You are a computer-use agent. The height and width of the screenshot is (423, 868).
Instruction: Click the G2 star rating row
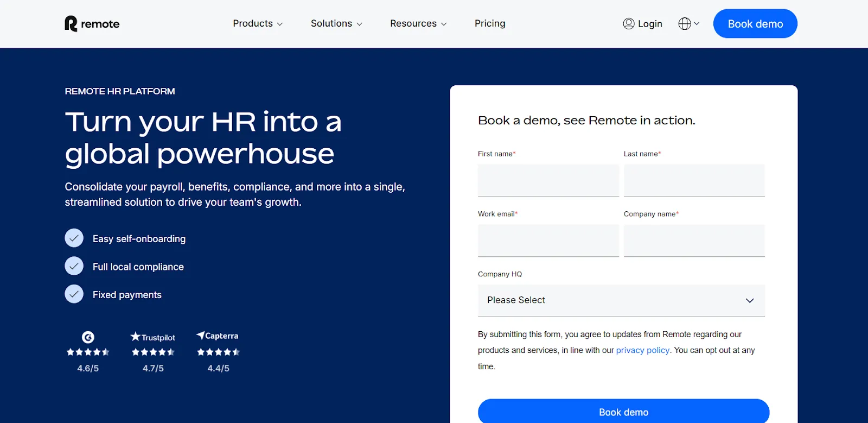tap(88, 352)
